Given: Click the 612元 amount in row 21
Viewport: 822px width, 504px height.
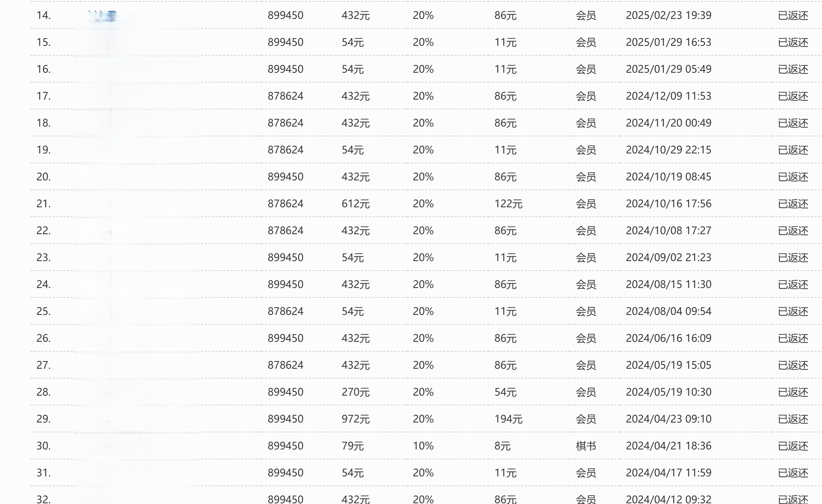Looking at the screenshot, I should click(356, 204).
